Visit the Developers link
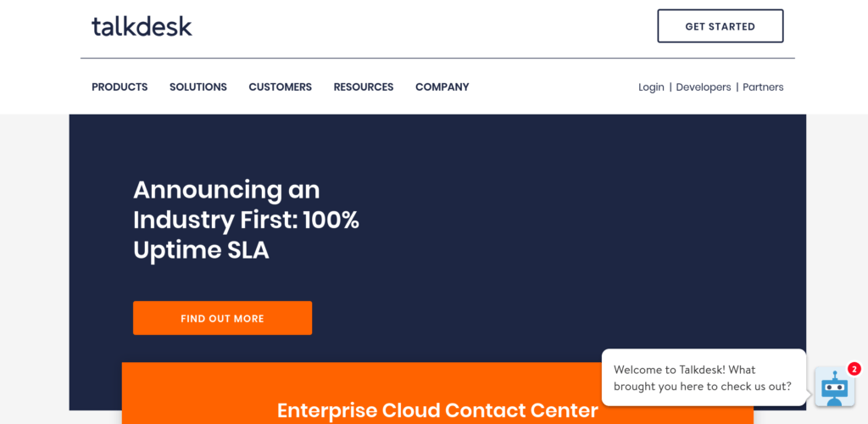This screenshot has width=868, height=424. click(704, 86)
